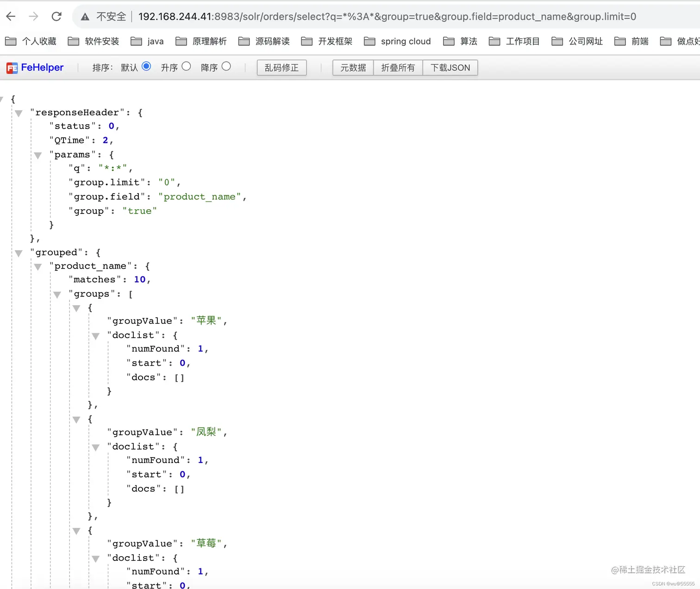The image size is (700, 589).
Task: Click the 下载JSON button
Action: point(450,68)
